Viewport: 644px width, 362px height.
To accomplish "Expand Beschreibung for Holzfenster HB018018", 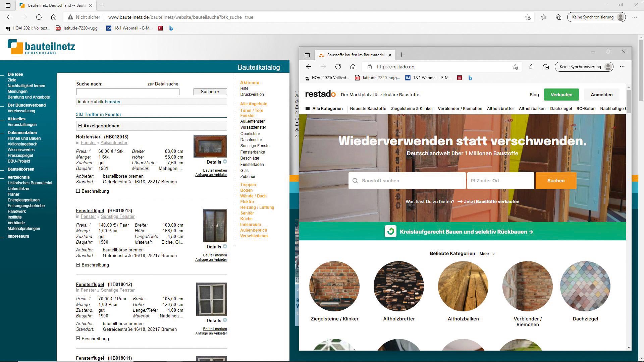I will click(78, 191).
